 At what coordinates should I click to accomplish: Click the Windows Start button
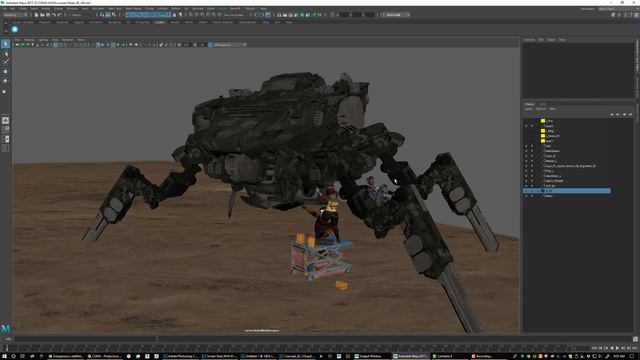point(4,356)
